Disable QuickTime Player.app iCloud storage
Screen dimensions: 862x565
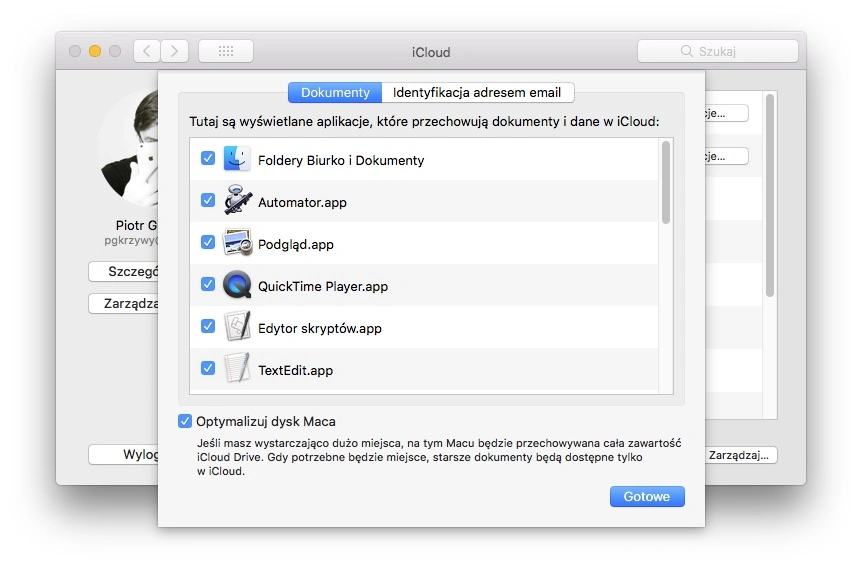click(x=208, y=285)
